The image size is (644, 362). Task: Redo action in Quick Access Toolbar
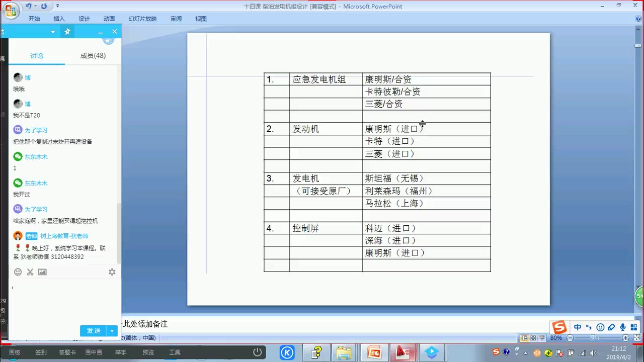pyautogui.click(x=44, y=6)
